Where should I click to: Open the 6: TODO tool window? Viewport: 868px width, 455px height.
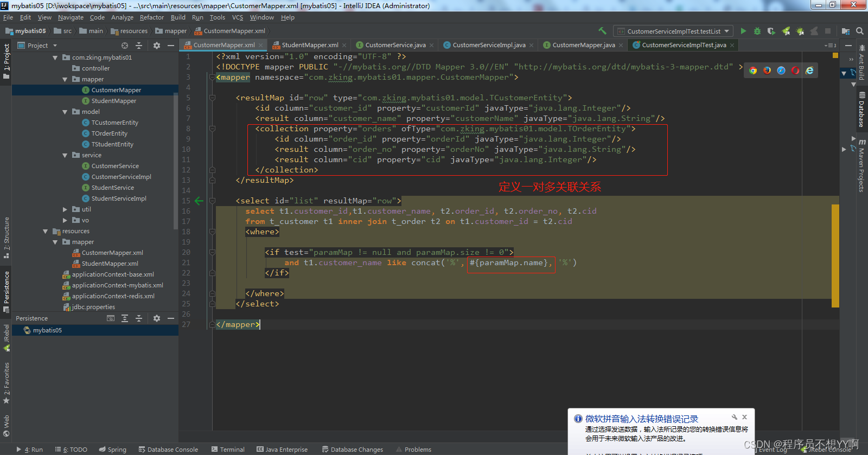[x=71, y=449]
